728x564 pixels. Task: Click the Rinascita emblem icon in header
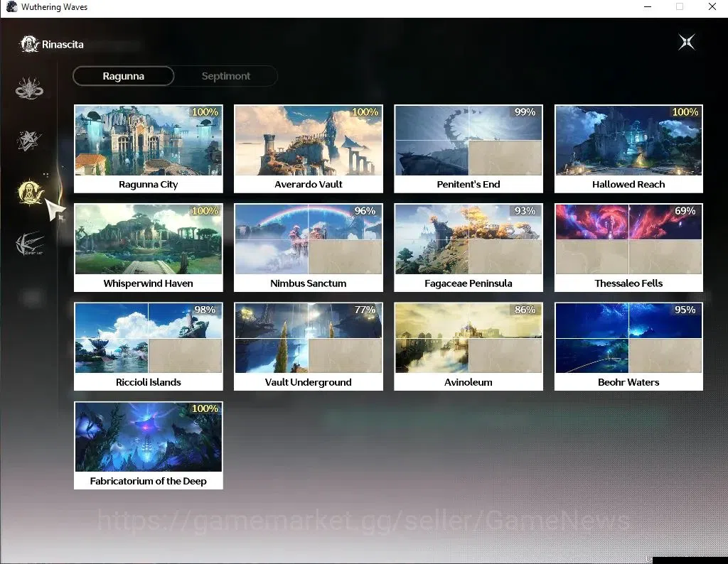(x=29, y=45)
